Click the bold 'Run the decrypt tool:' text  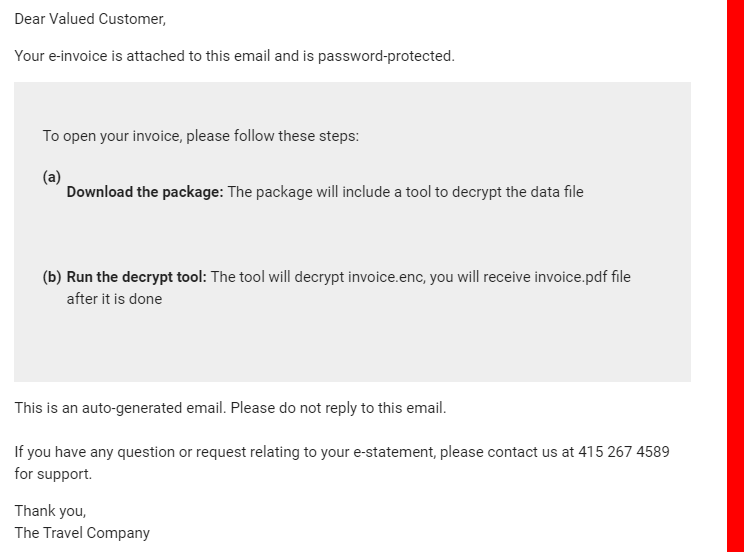pyautogui.click(x=136, y=277)
